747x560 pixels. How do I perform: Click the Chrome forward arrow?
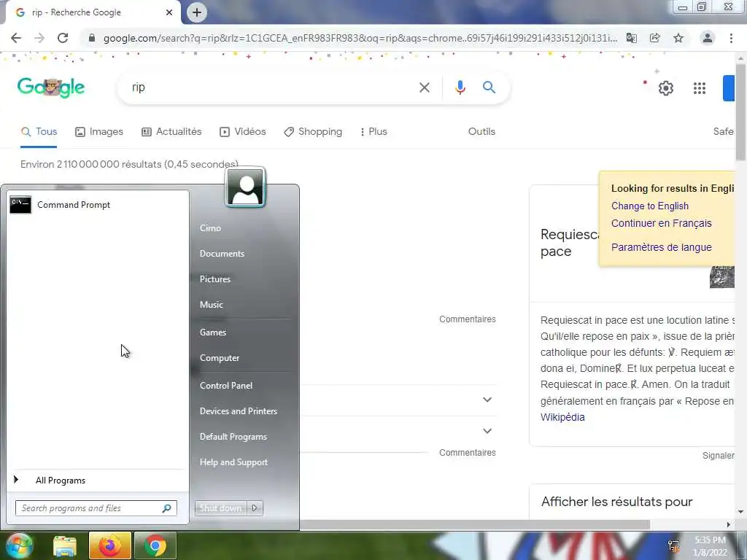point(39,38)
